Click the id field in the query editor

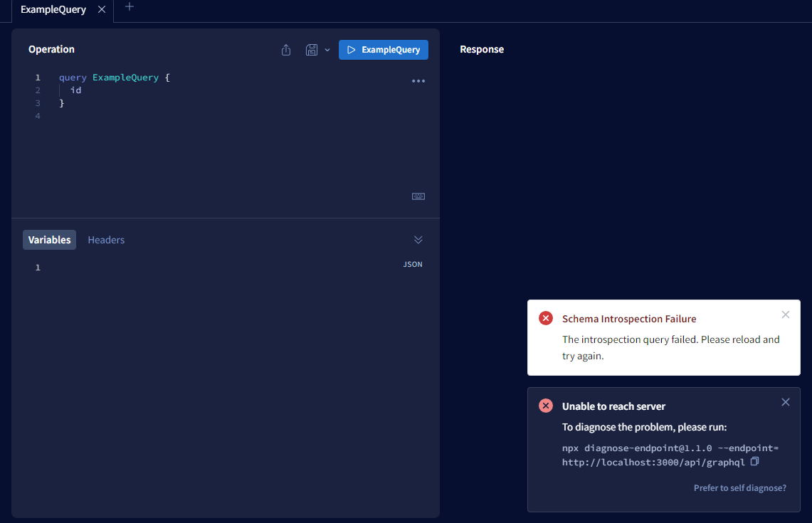[76, 90]
